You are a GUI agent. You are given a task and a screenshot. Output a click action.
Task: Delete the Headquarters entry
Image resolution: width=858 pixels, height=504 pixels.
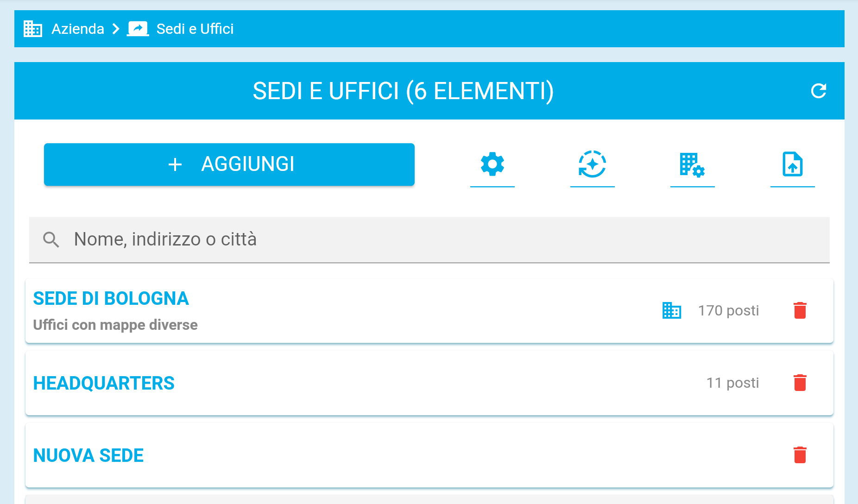coord(800,383)
